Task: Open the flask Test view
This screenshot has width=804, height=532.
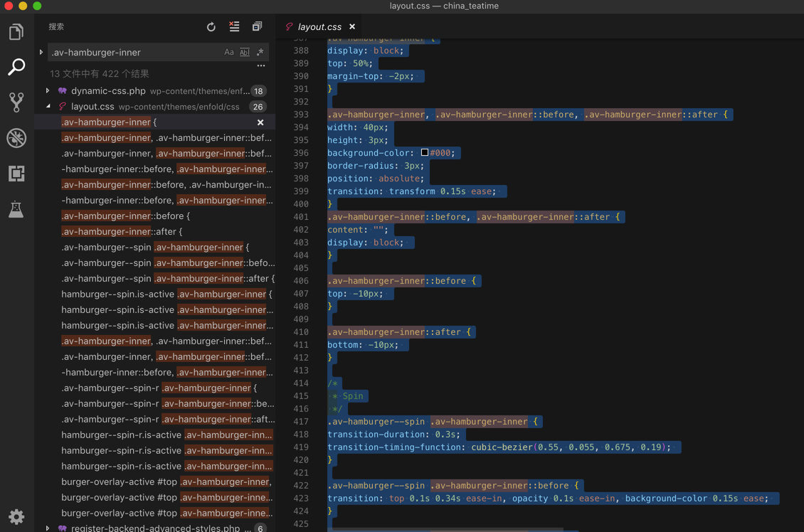Action: (16, 209)
